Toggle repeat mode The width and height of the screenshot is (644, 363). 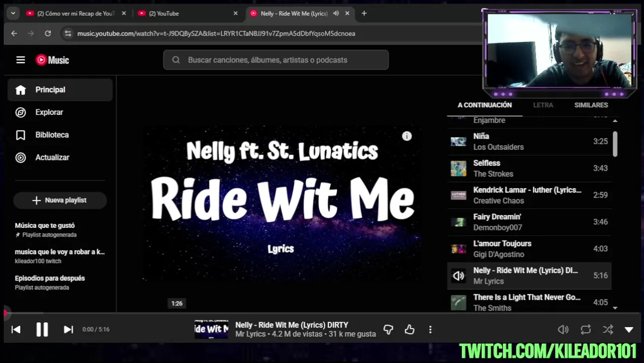point(586,329)
